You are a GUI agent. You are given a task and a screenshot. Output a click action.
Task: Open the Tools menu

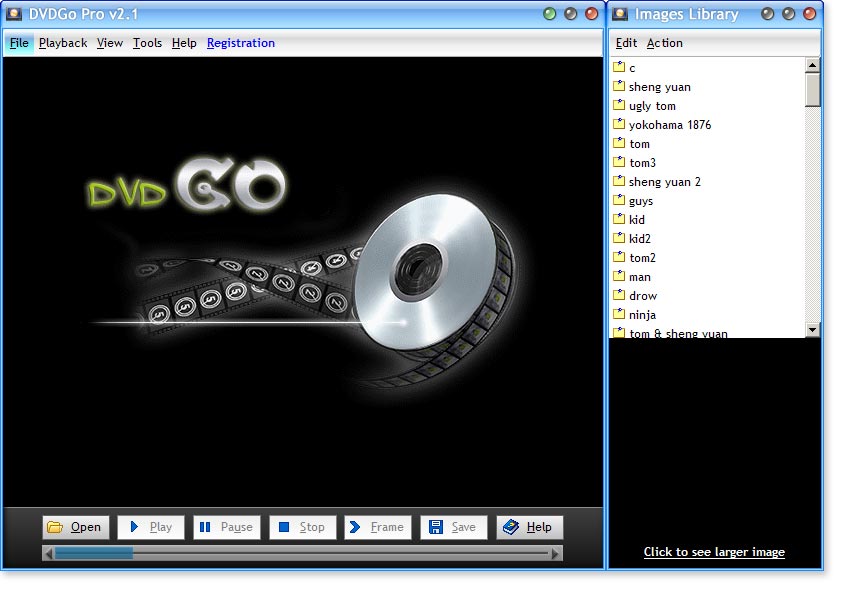(x=147, y=43)
